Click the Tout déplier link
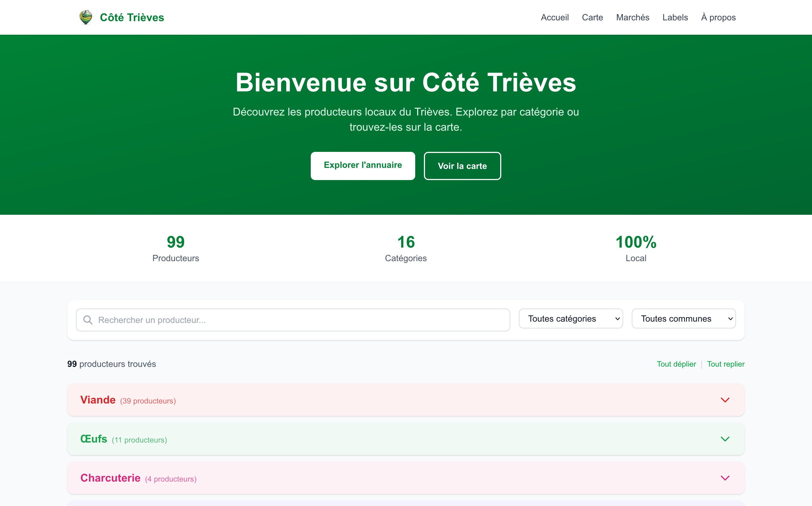Viewport: 812px width, 506px height. coord(676,364)
